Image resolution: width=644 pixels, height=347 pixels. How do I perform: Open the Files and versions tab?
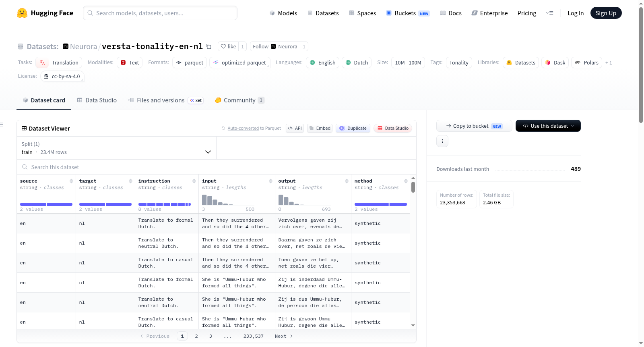point(166,100)
